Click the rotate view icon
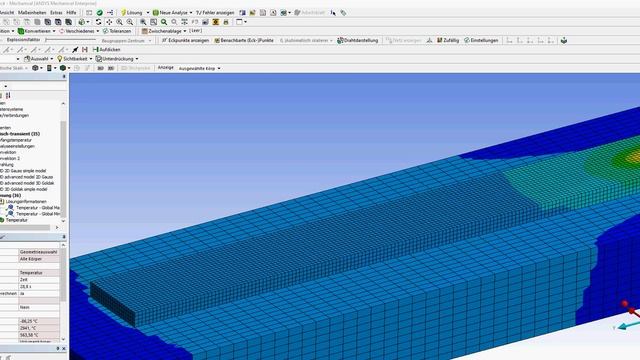The image size is (640, 360). 98,22
